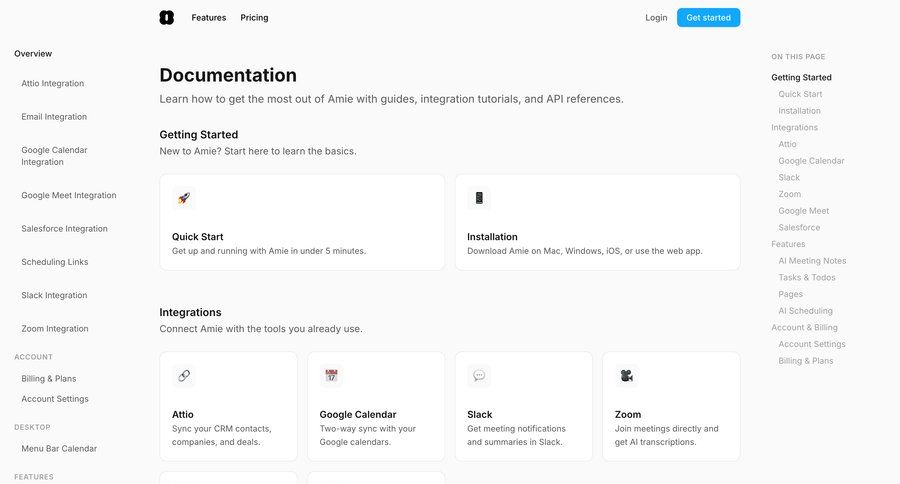Jump to Tasks & Todos in On This Page
Viewport: 900px width, 484px height.
(806, 277)
